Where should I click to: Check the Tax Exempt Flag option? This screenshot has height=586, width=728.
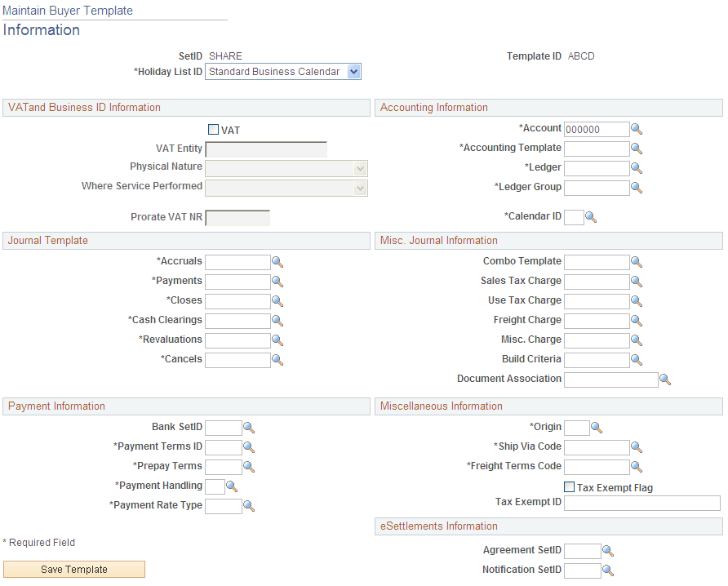point(568,486)
